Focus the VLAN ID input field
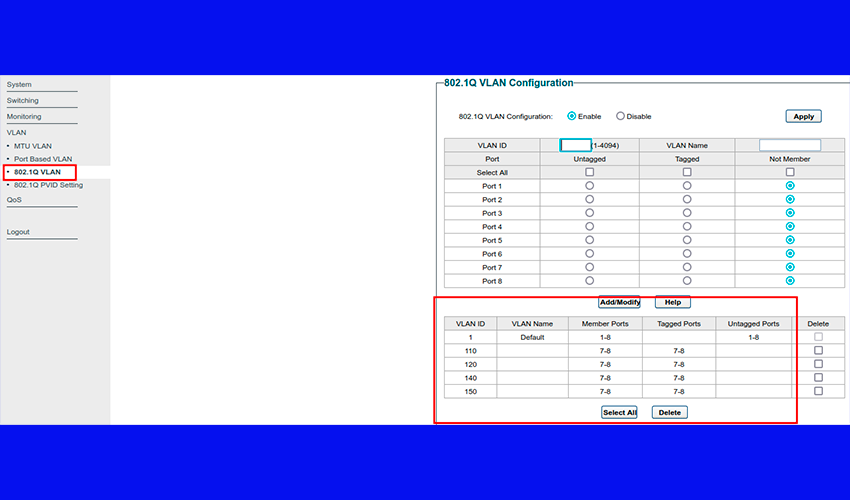Viewport: 850px width, 500px height. [x=575, y=145]
